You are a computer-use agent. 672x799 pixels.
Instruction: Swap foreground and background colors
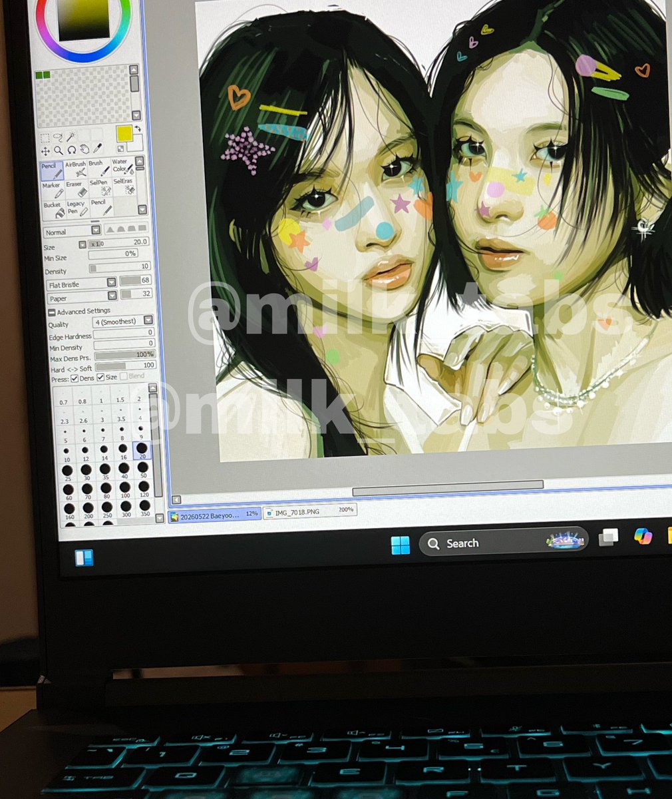[x=138, y=129]
